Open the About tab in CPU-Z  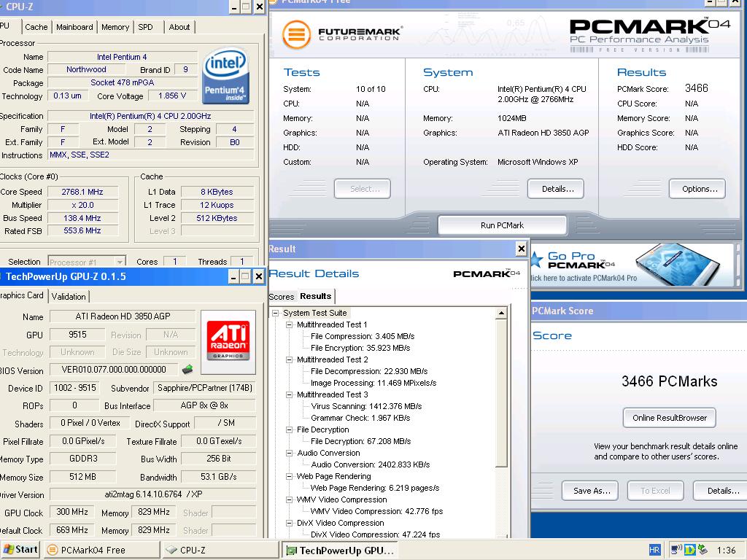[x=179, y=27]
